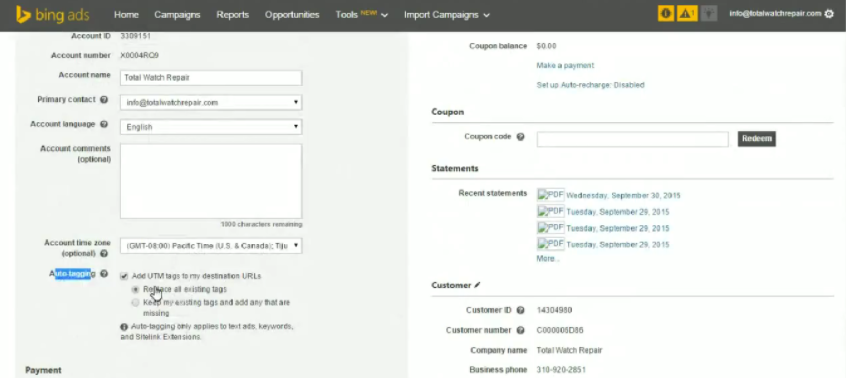Open account email info@totalwatchrepair.com menu
The image size is (846, 378).
pos(775,14)
